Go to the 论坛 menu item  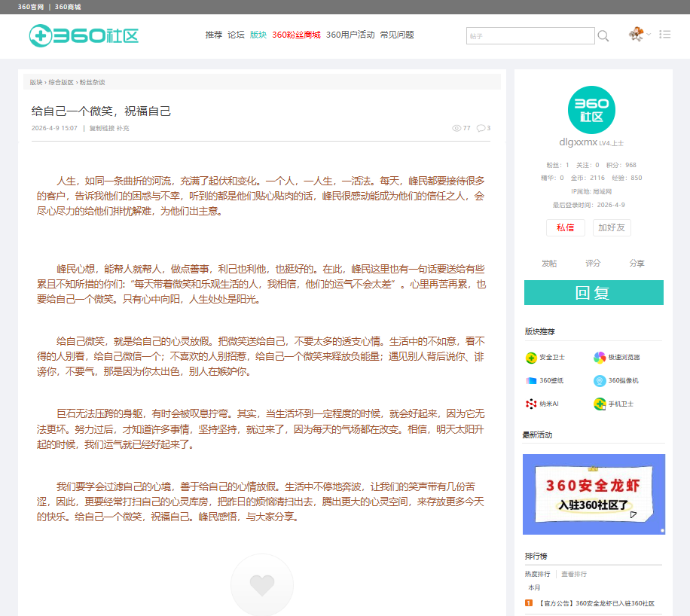(236, 35)
